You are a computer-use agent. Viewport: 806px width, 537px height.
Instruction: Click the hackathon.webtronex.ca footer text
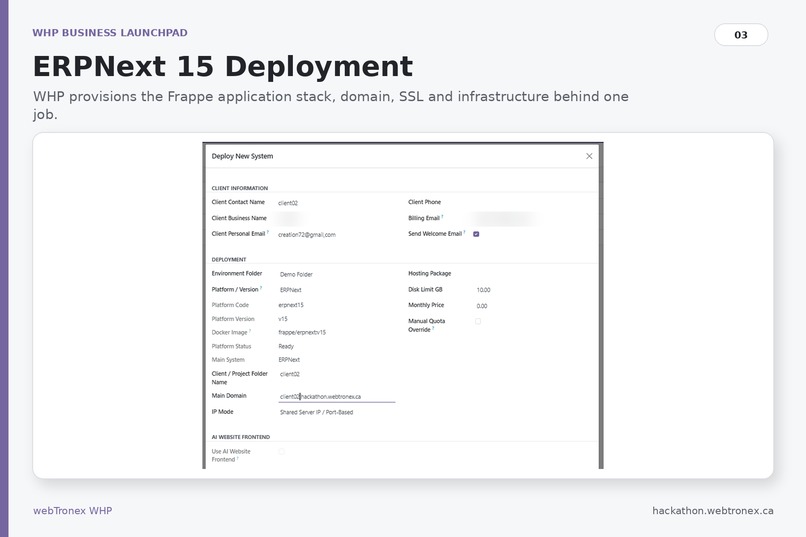click(712, 511)
